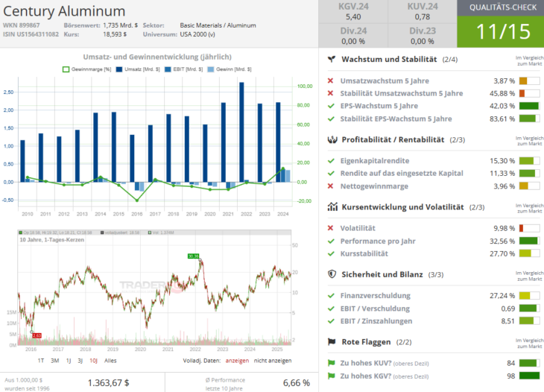Click the 1.363,67 $ result value
Screen dimensions: 544x392
click(x=108, y=382)
